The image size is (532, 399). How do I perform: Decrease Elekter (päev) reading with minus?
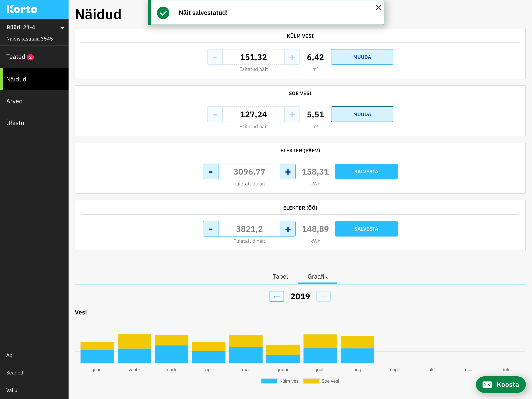coord(211,172)
